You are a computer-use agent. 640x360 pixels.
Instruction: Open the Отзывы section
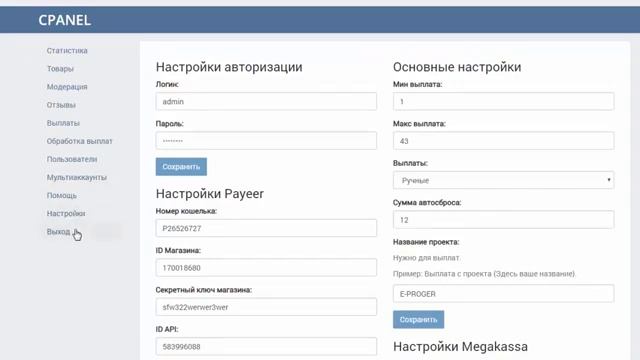tap(61, 105)
